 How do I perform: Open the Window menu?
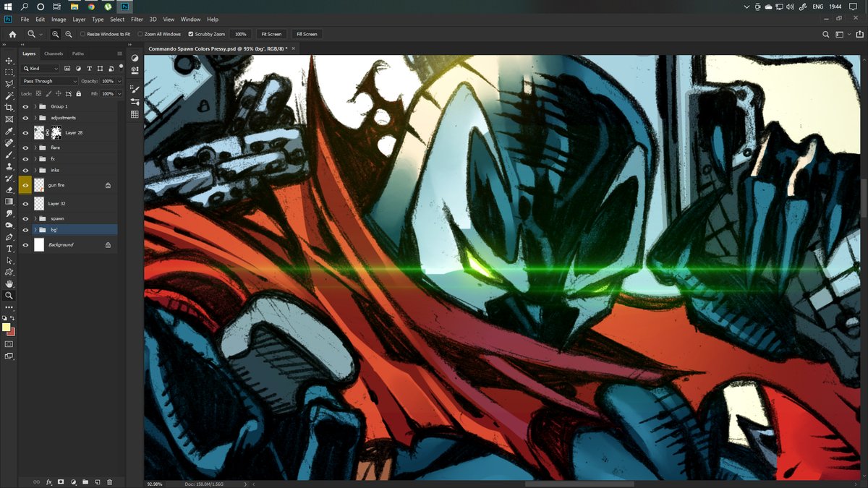point(190,20)
